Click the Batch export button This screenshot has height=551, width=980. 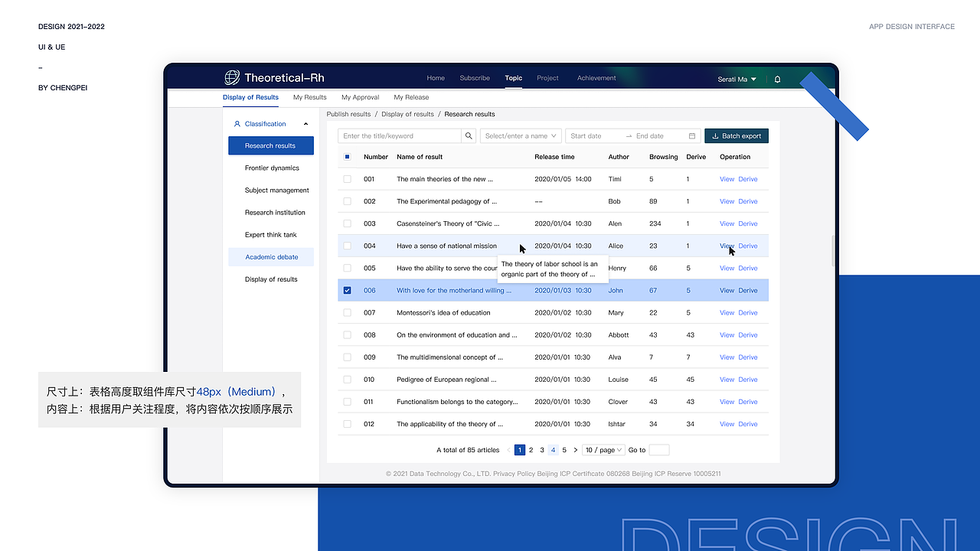click(737, 135)
